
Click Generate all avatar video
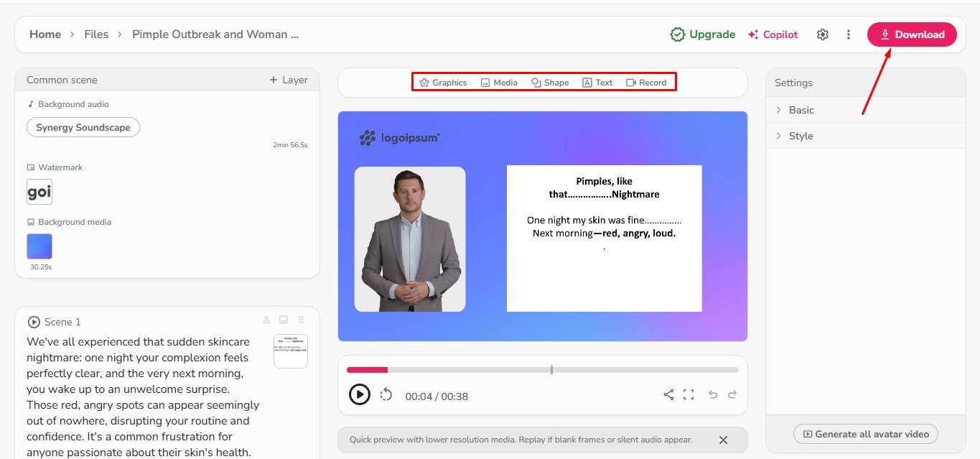865,433
